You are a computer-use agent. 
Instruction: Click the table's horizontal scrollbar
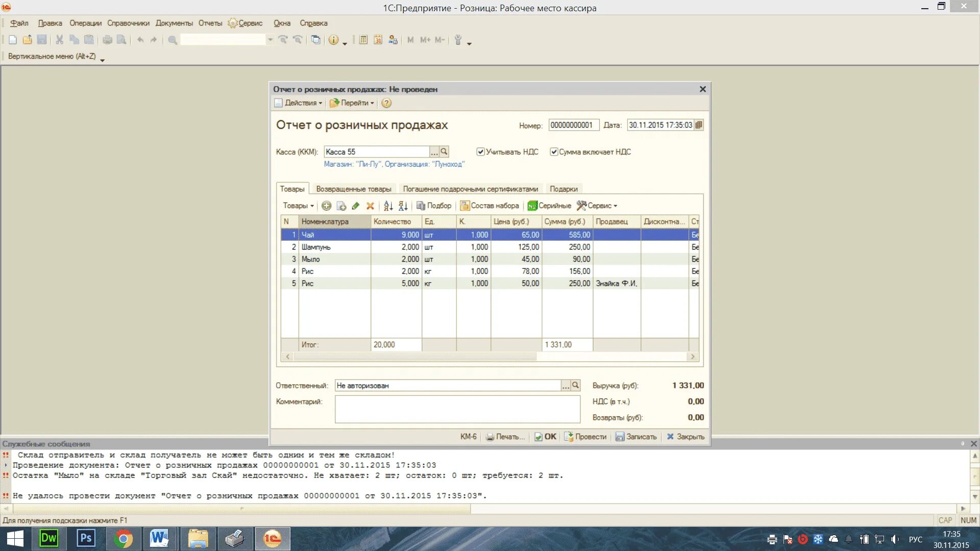[x=414, y=357]
